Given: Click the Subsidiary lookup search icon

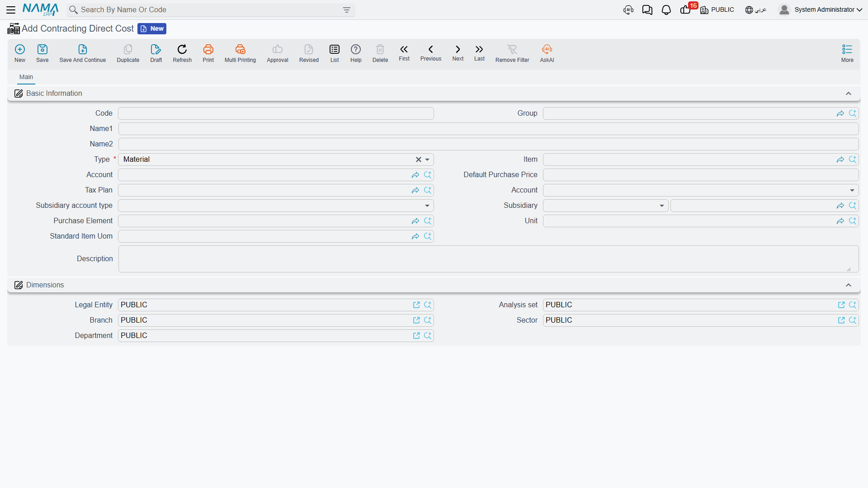Looking at the screenshot, I should [x=853, y=206].
